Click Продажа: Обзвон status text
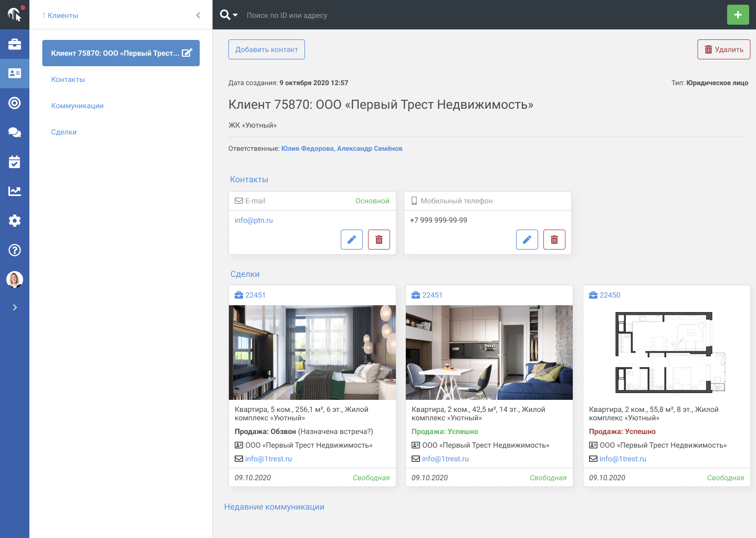The height and width of the screenshot is (538, 756). click(265, 431)
